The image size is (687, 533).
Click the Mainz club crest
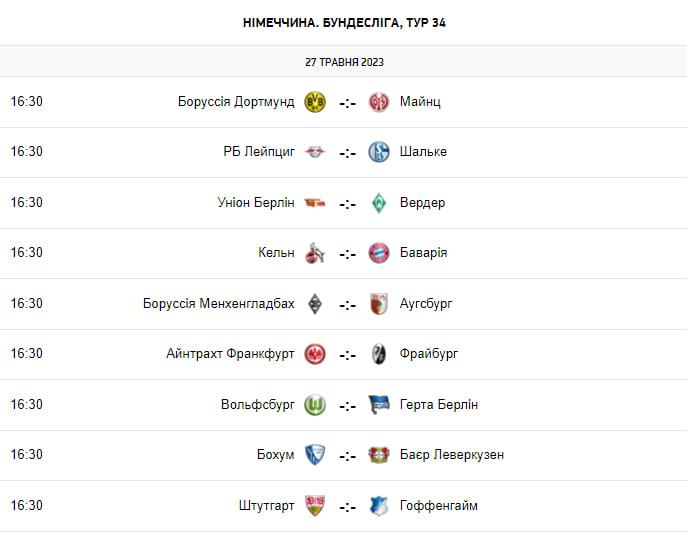[x=379, y=102]
